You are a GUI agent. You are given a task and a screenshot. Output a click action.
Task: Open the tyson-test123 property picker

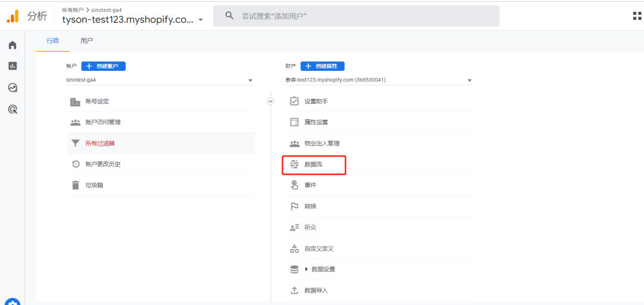(132, 19)
